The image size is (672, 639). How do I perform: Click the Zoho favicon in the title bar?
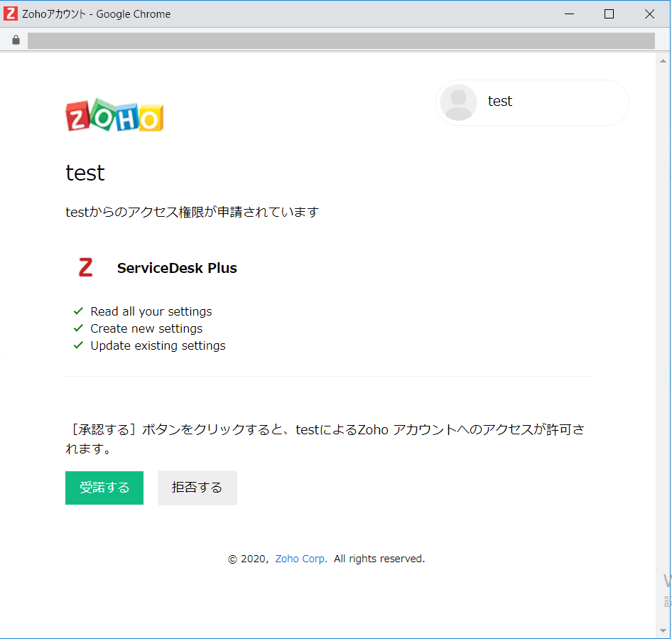(11, 14)
